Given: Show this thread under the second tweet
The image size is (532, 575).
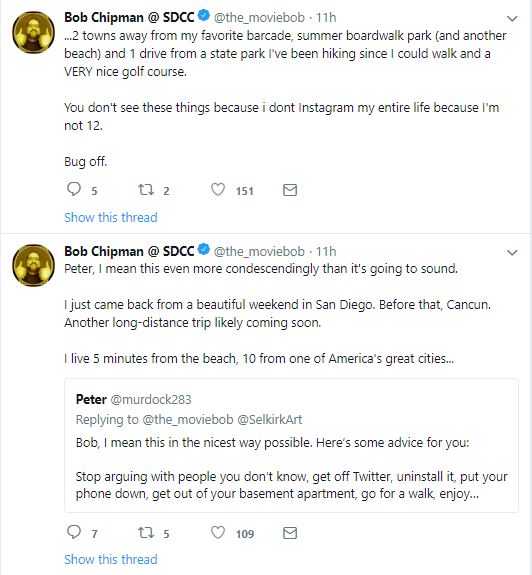Looking at the screenshot, I should tap(111, 560).
